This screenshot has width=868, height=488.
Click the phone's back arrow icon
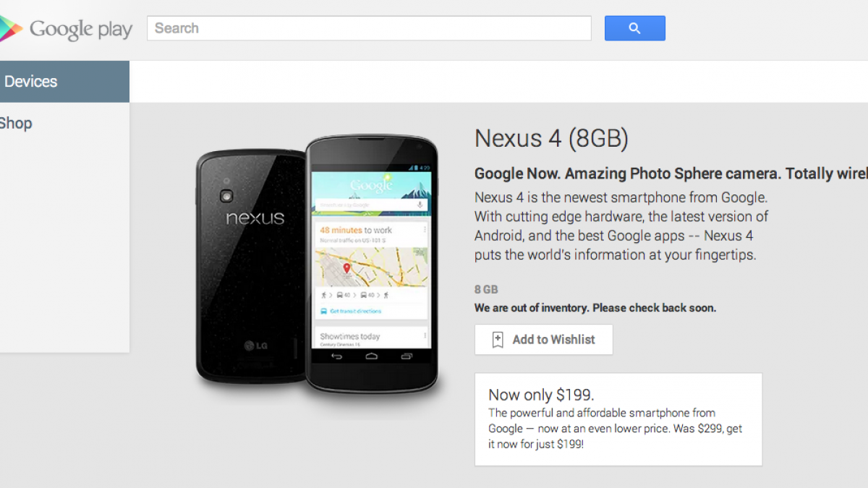[x=337, y=356]
